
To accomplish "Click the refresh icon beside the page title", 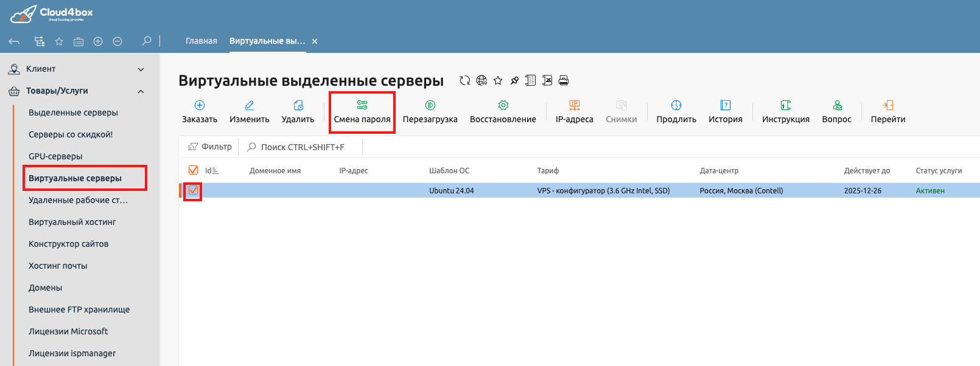I will 465,80.
